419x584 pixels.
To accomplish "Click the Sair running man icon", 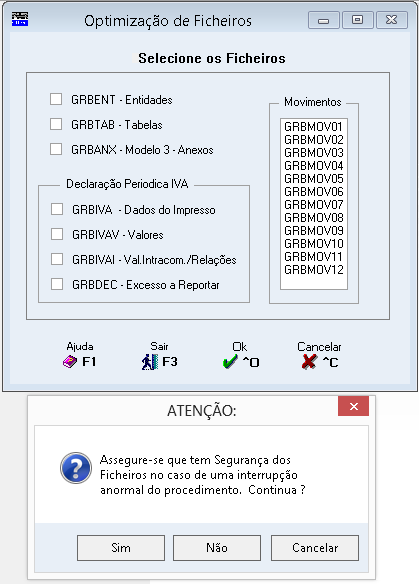I will [150, 362].
